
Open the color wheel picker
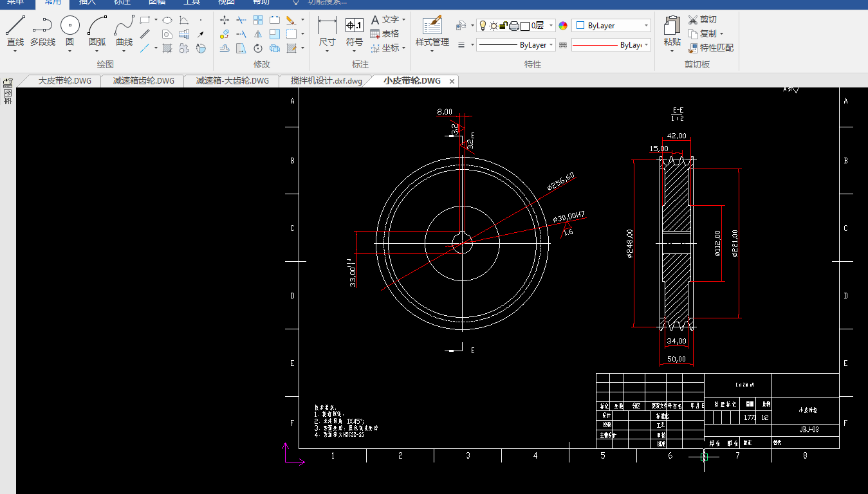(563, 26)
